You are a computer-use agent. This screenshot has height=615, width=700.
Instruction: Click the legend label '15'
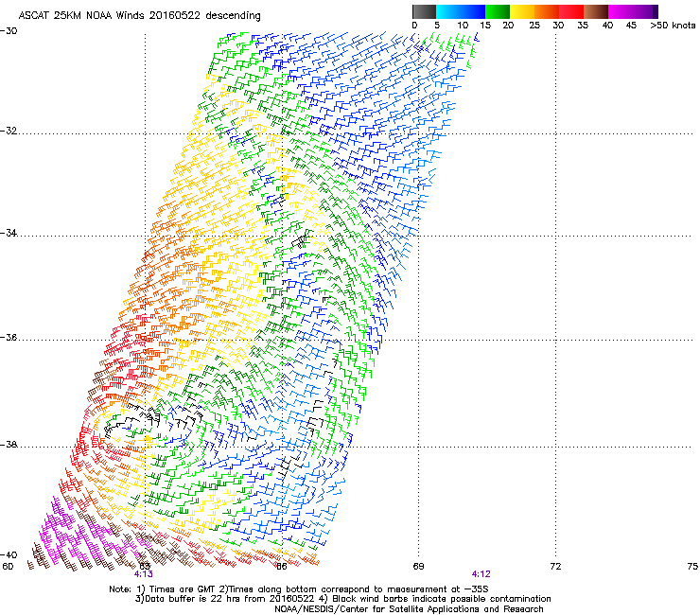click(x=485, y=26)
